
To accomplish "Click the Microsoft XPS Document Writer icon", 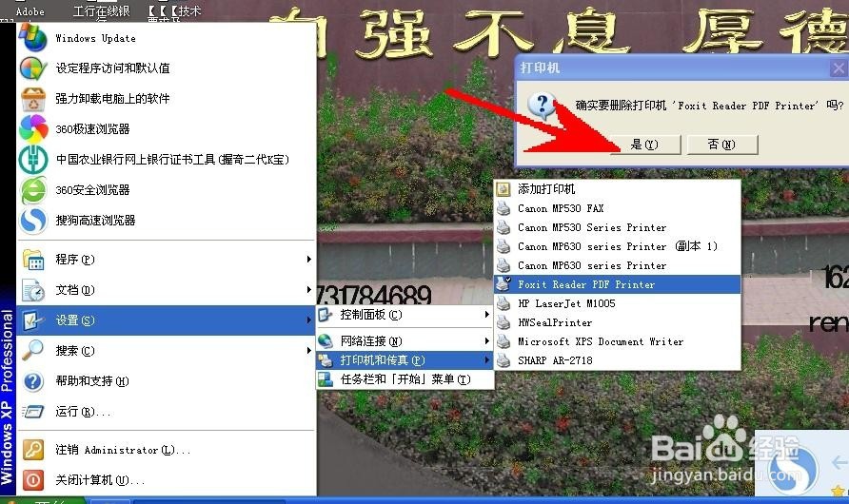I will pos(503,341).
